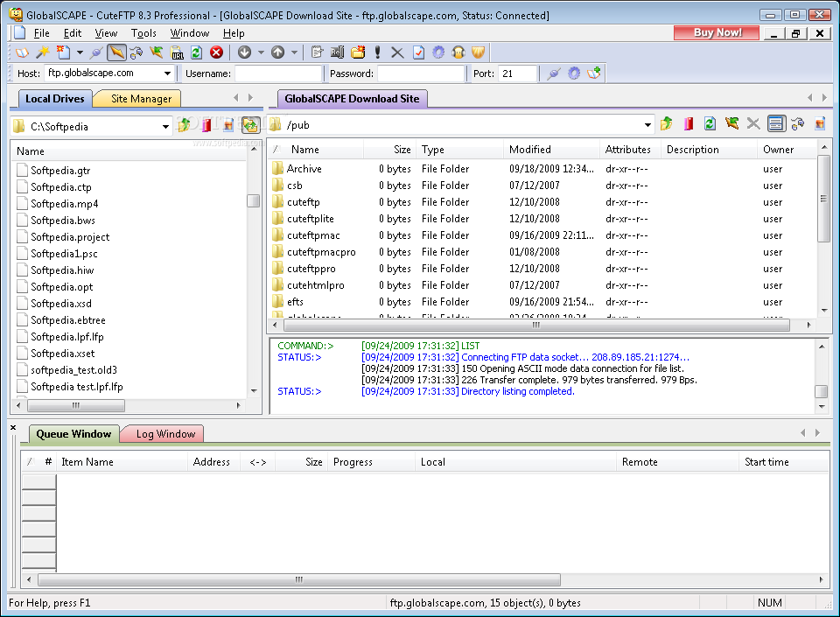Screen dimensions: 840x617
Task: Open the C:\Softpedia local path dropdown
Action: tap(165, 127)
